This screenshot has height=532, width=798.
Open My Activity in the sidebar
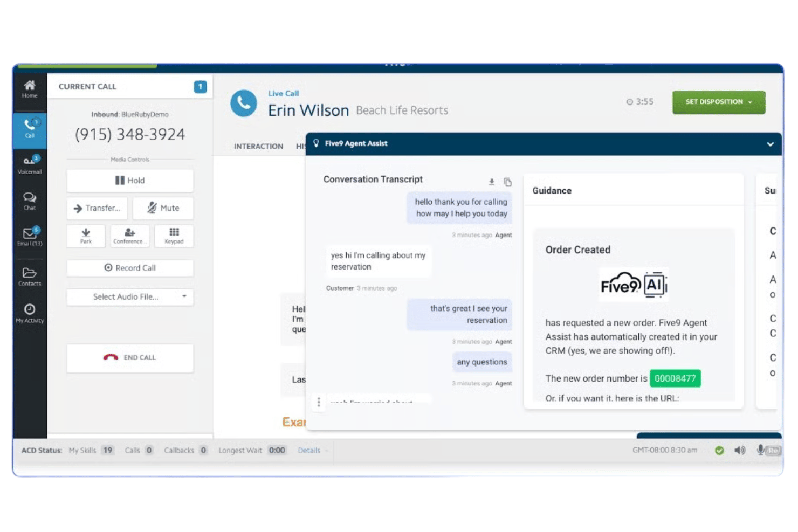(30, 313)
